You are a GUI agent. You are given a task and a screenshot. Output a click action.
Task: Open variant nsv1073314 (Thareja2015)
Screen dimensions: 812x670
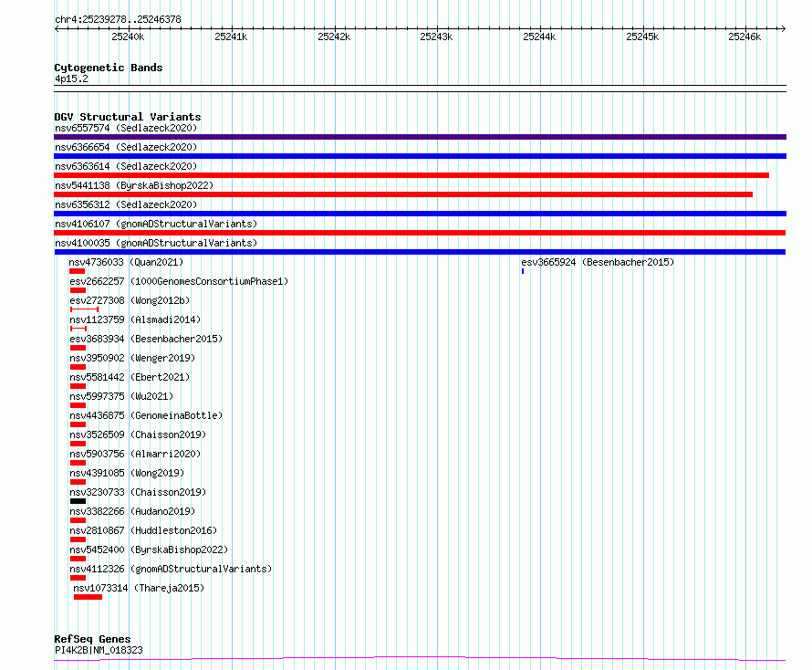139,588
